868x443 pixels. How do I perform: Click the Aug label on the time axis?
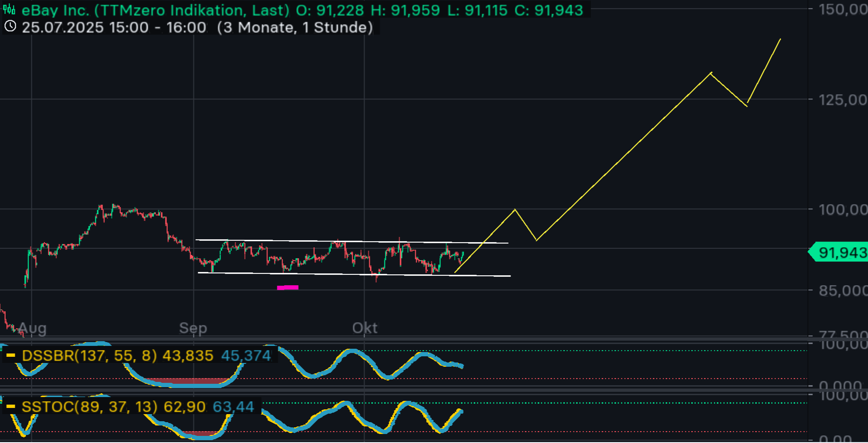pyautogui.click(x=32, y=328)
